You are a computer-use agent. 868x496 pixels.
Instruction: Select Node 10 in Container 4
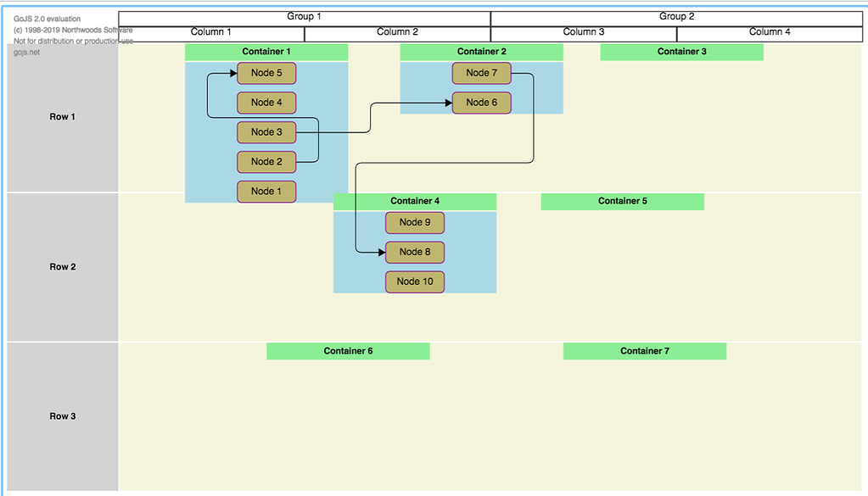414,281
